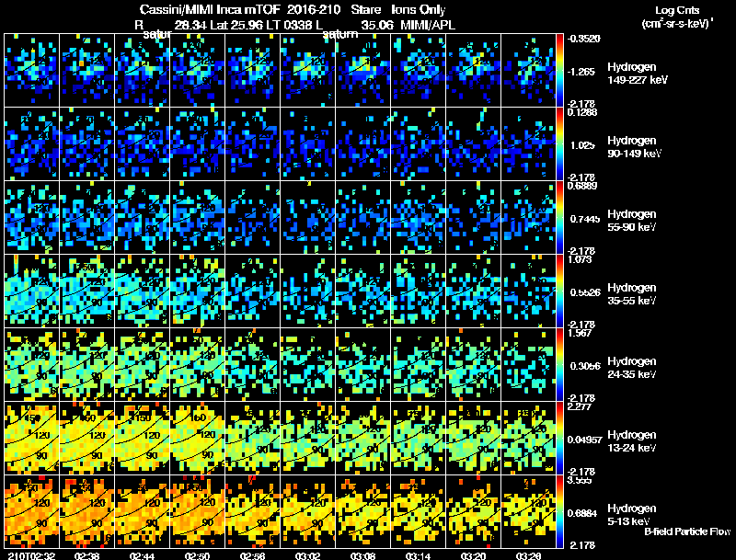Screen dimensions: 736x560
Task: Pick the 55-90 keV panel at 02:44
Action: point(143,218)
